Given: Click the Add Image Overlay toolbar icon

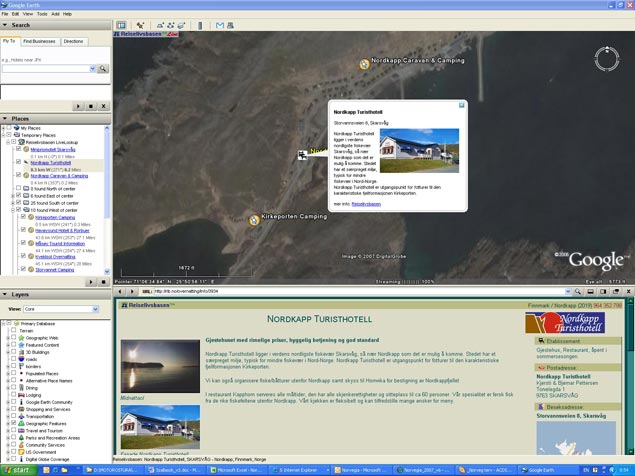Looking at the screenshot, I should click(181, 26).
